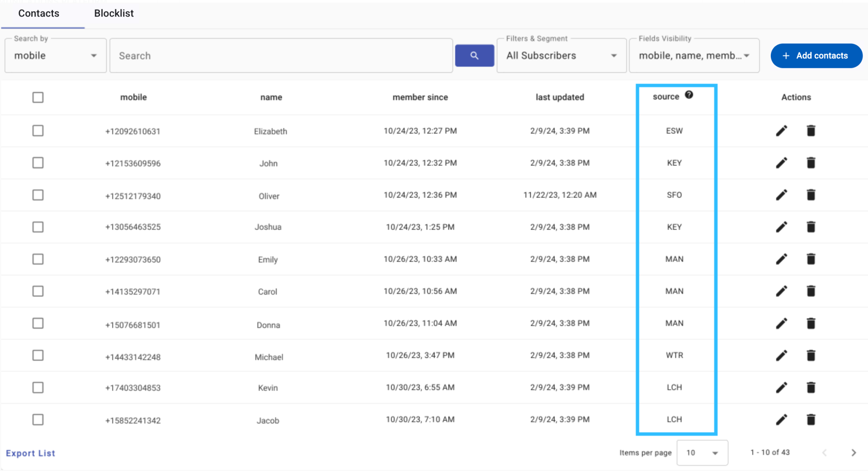Select the checkbox for Jacob's row
This screenshot has height=471, width=868.
[38, 419]
